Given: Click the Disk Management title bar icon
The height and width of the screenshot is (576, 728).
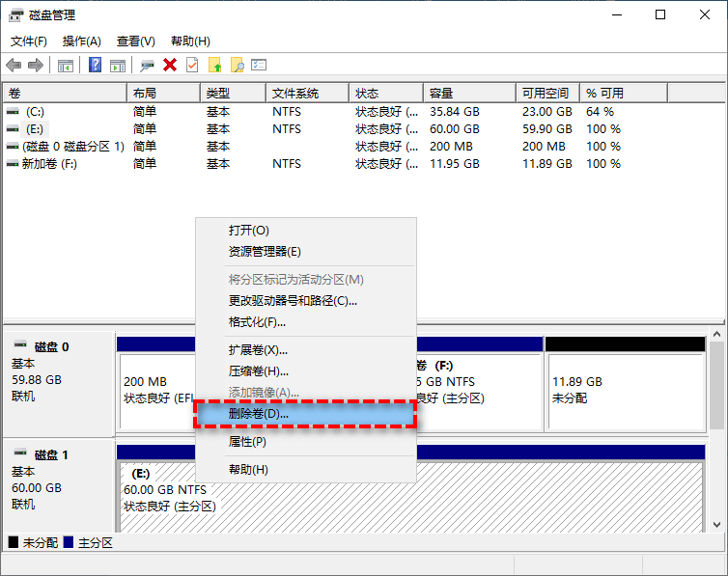Looking at the screenshot, I should 15,15.
